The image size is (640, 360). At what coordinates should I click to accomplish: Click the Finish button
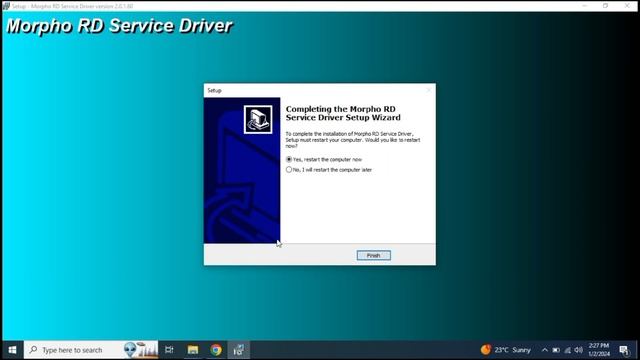[373, 256]
